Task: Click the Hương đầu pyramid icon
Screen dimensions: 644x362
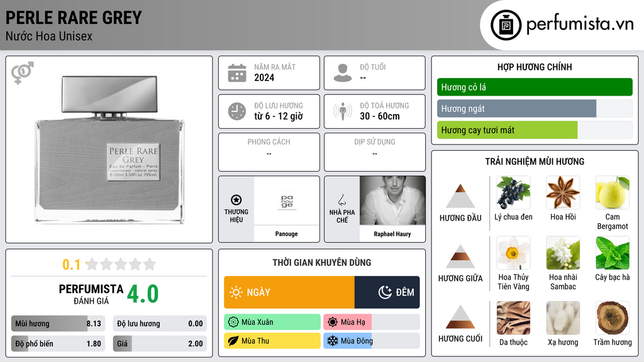Action: point(460,196)
